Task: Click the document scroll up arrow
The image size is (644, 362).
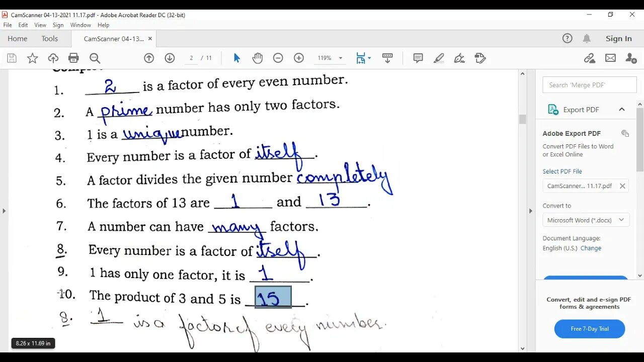Action: (x=522, y=74)
